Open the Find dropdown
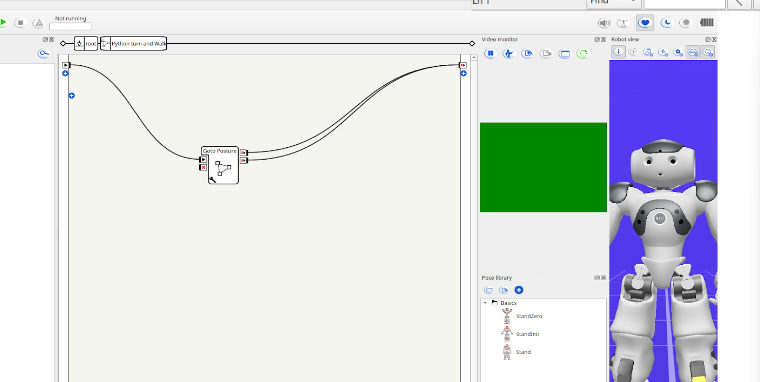The width and height of the screenshot is (760, 382). 613,3
